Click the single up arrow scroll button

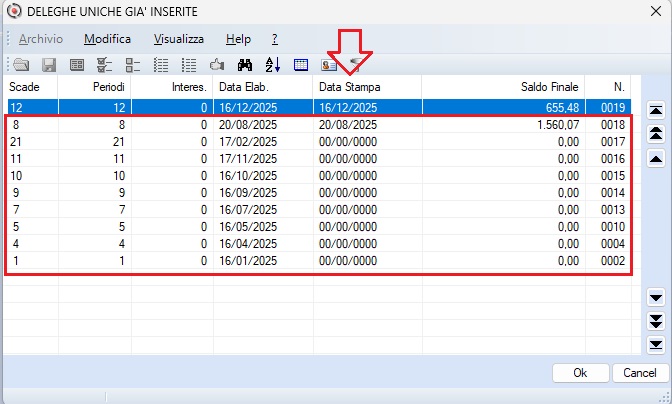[x=656, y=159]
